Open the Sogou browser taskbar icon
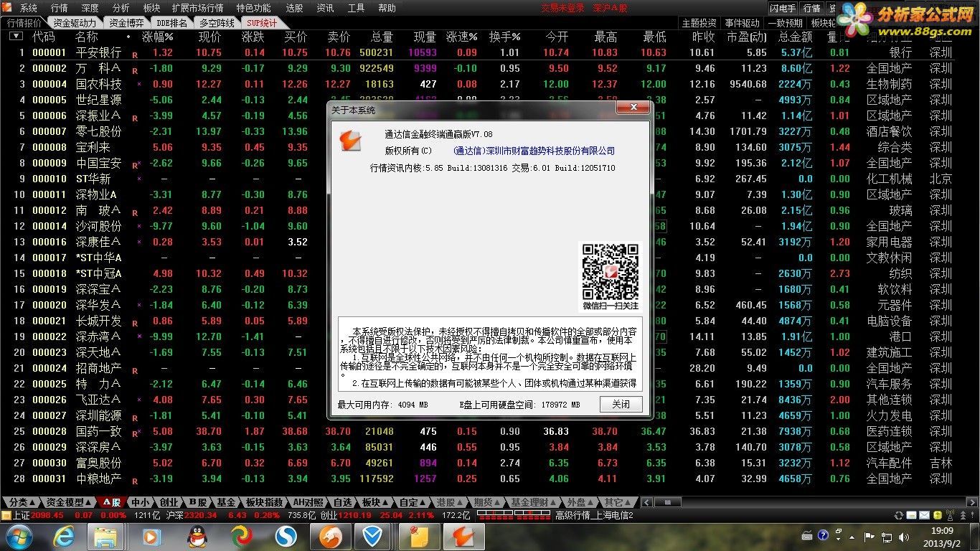The height and width of the screenshot is (551, 980). (x=286, y=536)
